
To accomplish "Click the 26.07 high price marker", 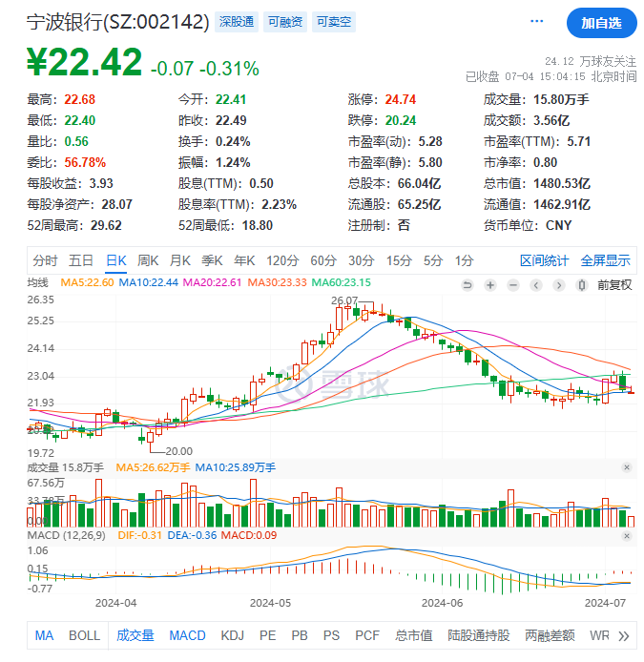I will coord(344,300).
